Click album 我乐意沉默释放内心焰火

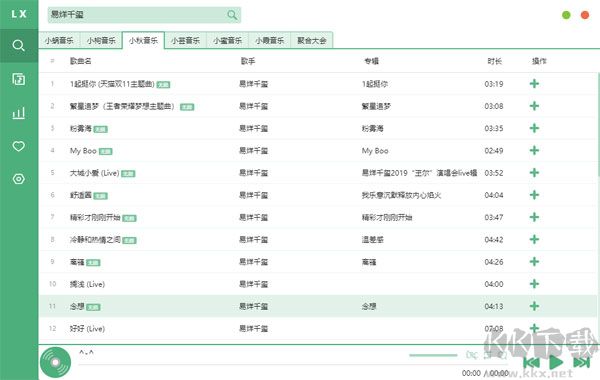click(401, 195)
